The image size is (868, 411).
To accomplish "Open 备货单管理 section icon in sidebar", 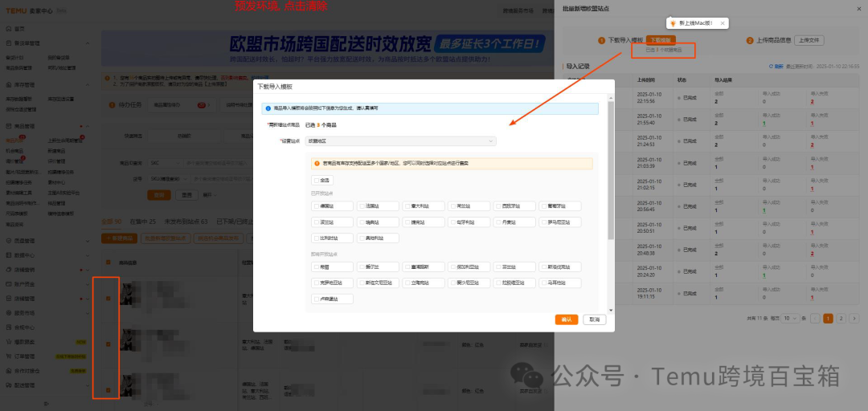I will (x=9, y=43).
